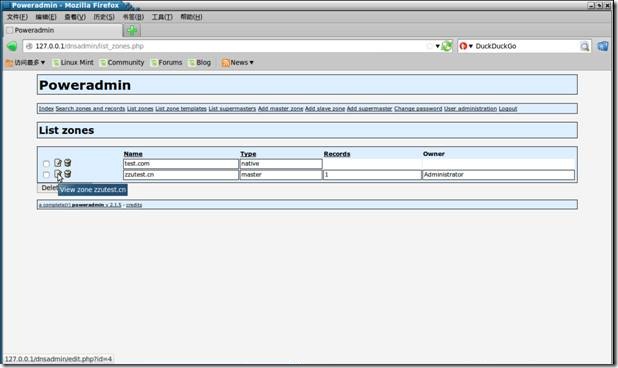Expand the most visited bookmarks folder

26,63
